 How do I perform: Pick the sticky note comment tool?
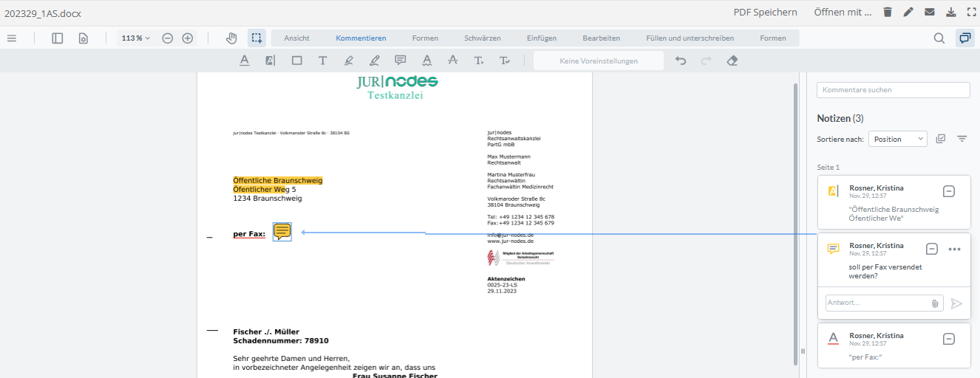point(400,61)
